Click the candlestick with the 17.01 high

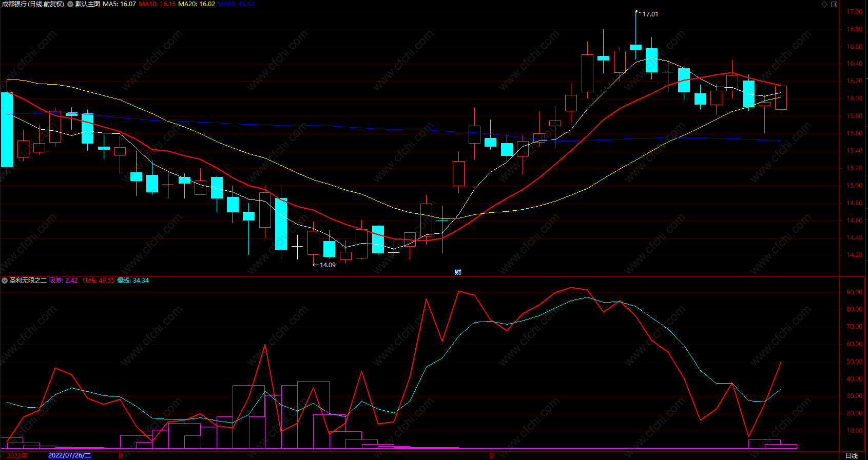point(635,47)
